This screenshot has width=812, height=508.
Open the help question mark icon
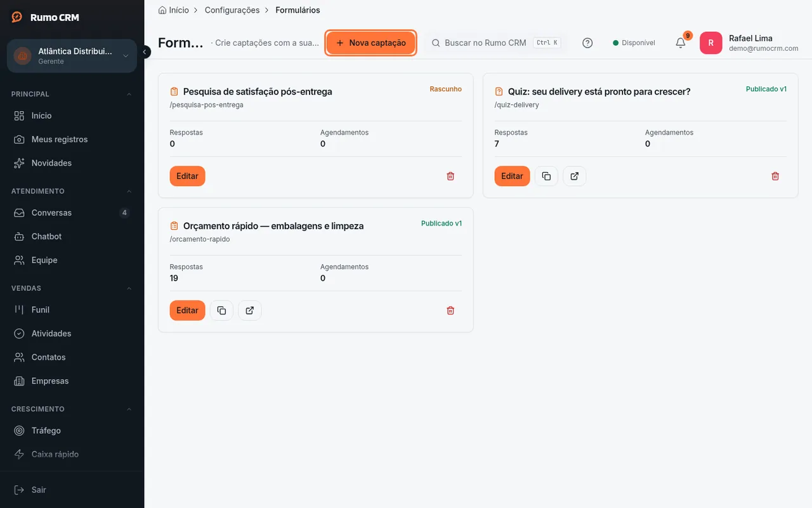pos(587,43)
